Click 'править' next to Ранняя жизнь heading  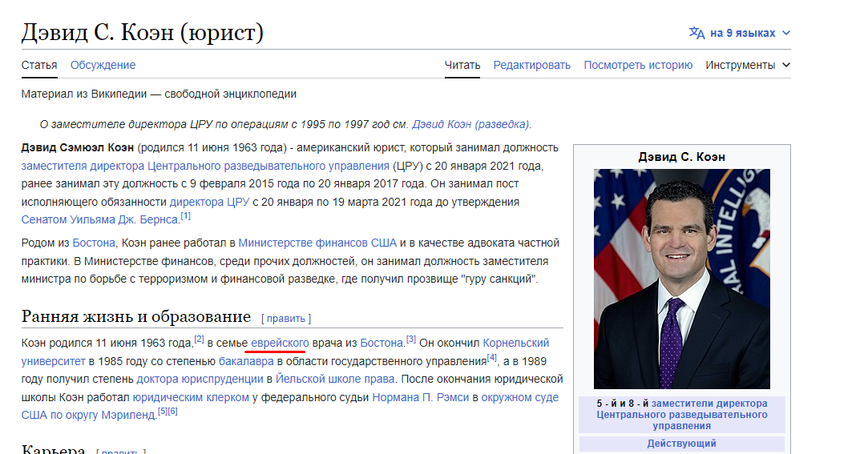286,319
